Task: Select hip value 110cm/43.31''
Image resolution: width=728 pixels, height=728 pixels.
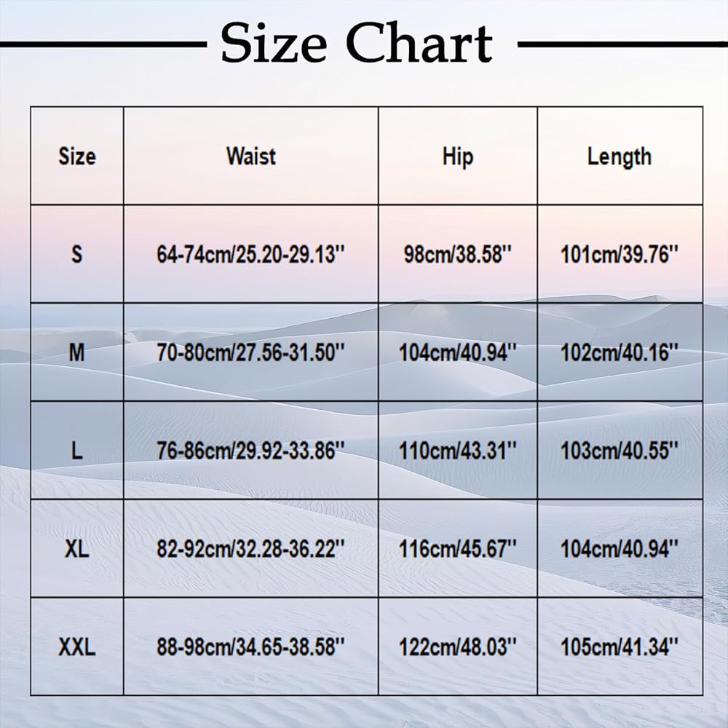Action: coord(458,451)
